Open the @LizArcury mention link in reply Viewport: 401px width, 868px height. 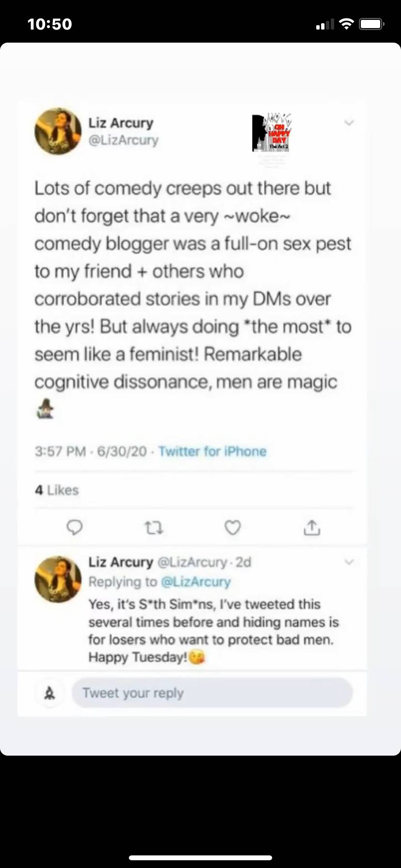196,582
